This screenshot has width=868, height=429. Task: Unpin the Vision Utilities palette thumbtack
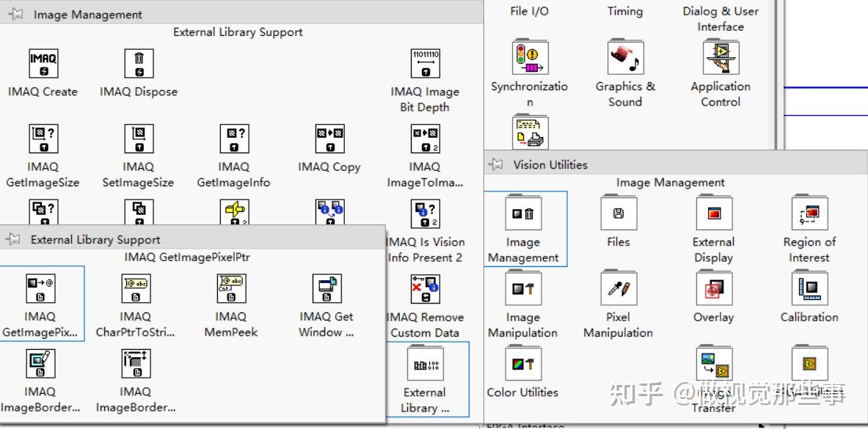coord(494,164)
